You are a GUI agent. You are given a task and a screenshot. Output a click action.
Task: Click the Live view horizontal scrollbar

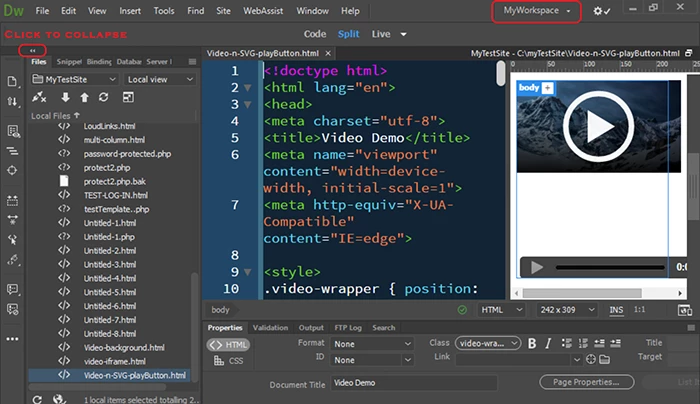click(582, 293)
